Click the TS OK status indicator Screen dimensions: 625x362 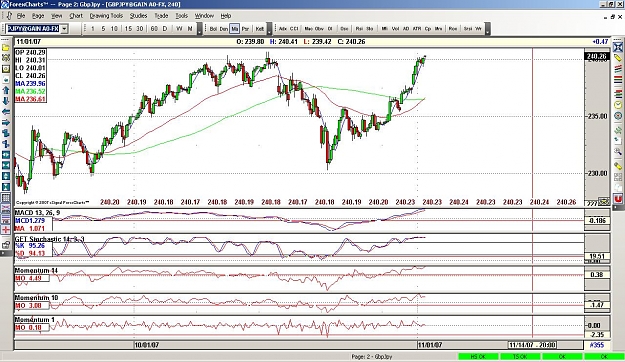[x=520, y=356]
